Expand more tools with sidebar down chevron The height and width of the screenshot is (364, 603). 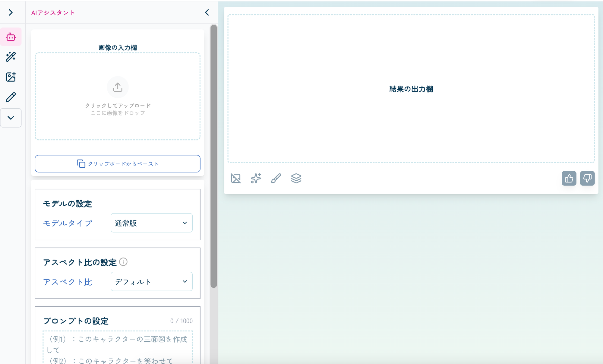[11, 118]
